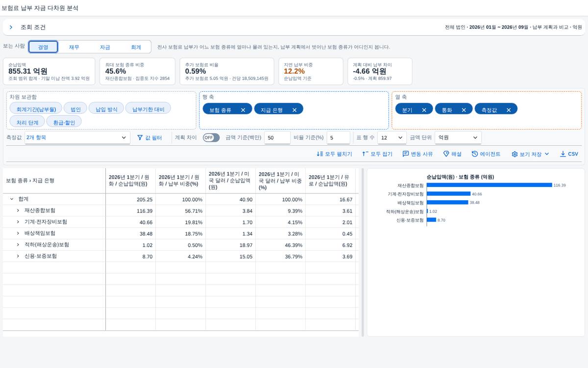Expand the 재산종합보험 row

point(18,210)
